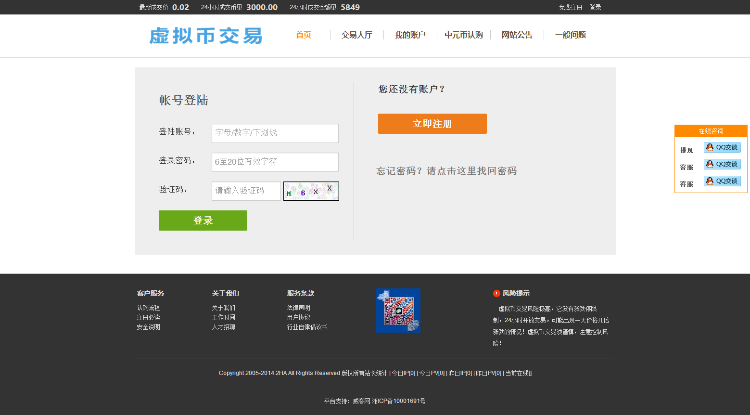Click the 昨日PV statistic in footer

coord(488,373)
